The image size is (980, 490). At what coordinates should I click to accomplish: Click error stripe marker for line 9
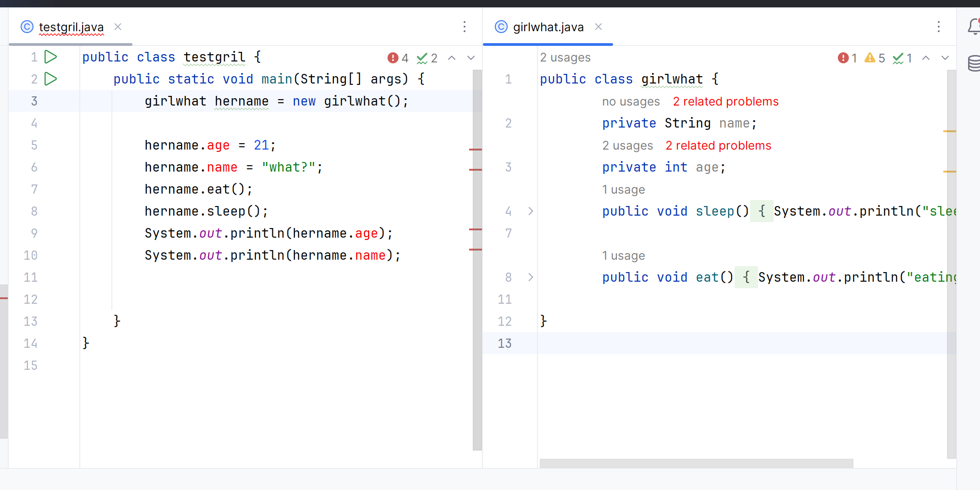(476, 229)
